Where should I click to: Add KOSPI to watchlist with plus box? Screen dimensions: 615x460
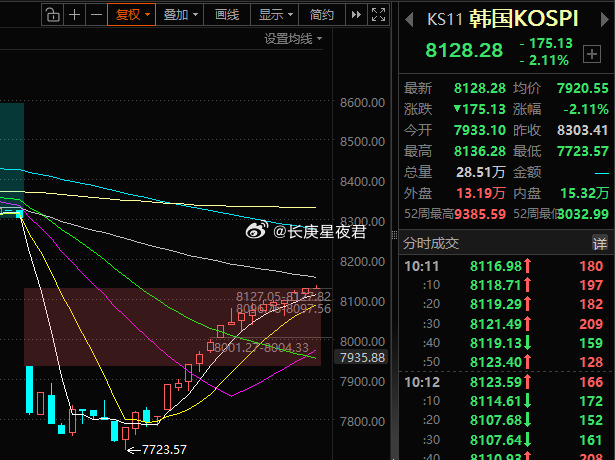click(592, 54)
